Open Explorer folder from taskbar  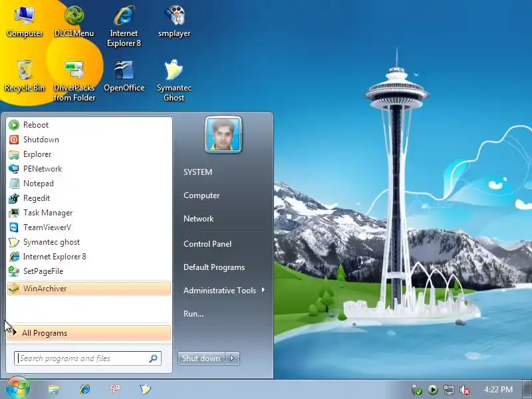coord(54,389)
